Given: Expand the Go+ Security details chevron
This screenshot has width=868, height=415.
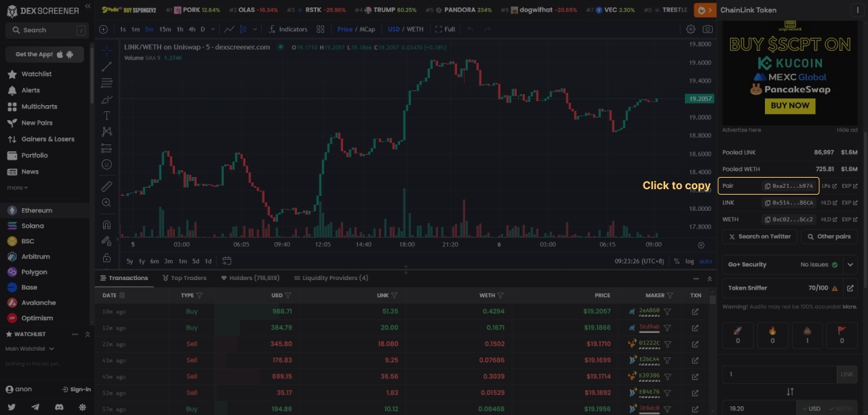Looking at the screenshot, I should point(850,264).
